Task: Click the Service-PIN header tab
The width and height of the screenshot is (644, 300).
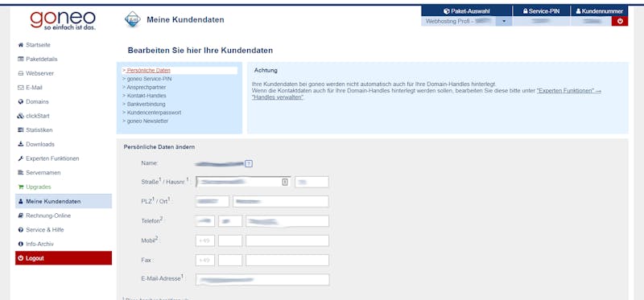Action: coord(541,11)
